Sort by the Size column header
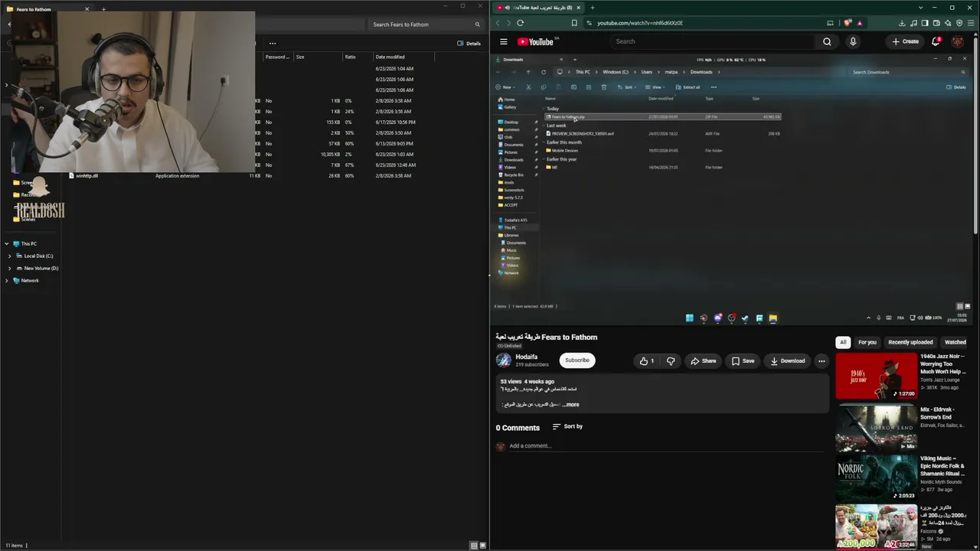980x551 pixels. (x=317, y=57)
